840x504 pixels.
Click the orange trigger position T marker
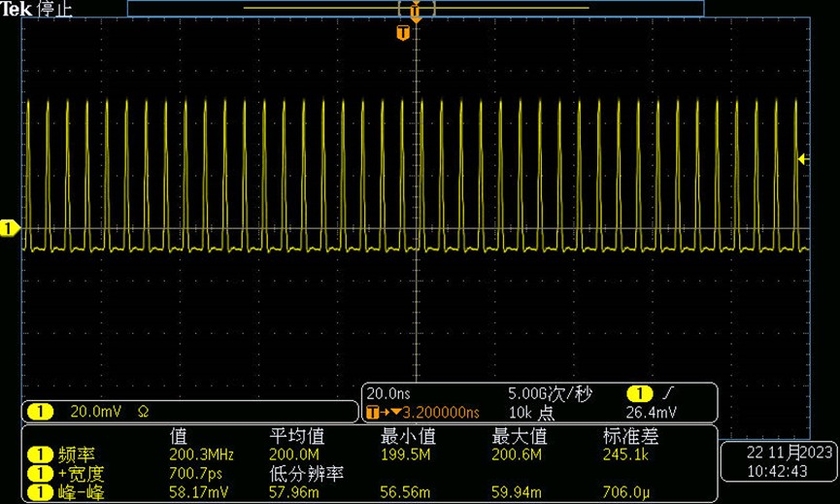(x=403, y=33)
